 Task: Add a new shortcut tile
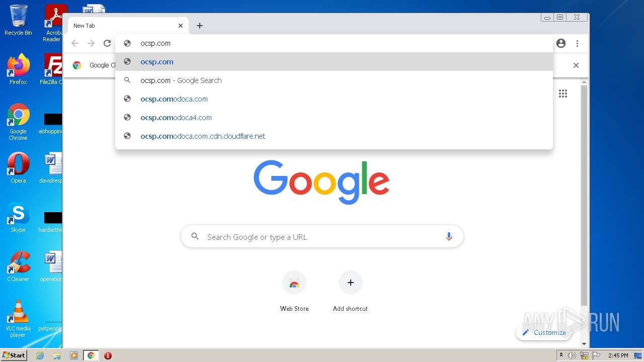(350, 292)
